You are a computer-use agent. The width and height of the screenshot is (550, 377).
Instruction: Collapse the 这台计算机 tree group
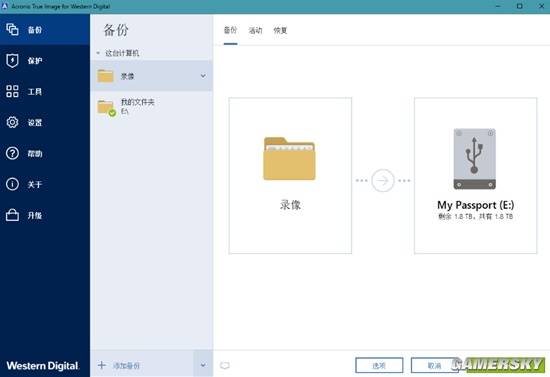(x=98, y=53)
